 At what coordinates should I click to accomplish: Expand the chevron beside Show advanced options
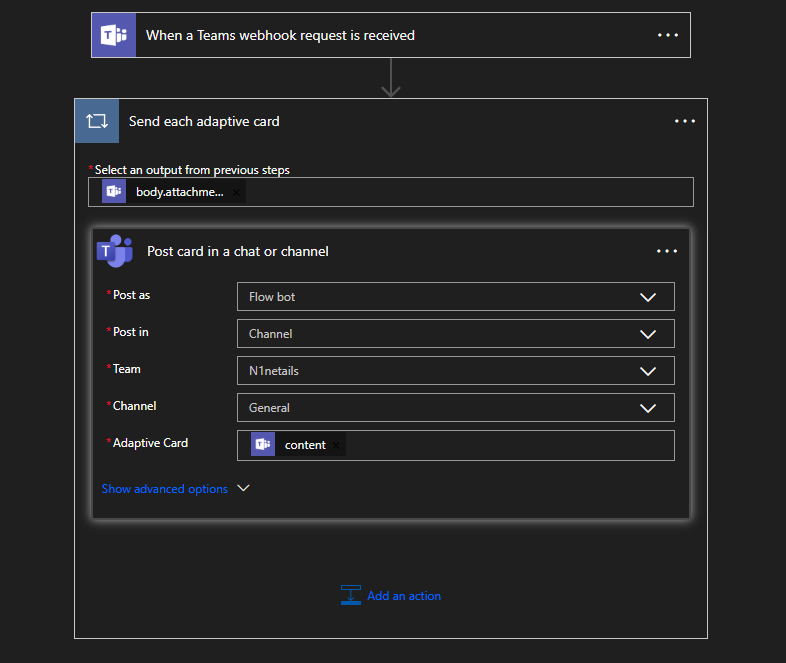242,489
